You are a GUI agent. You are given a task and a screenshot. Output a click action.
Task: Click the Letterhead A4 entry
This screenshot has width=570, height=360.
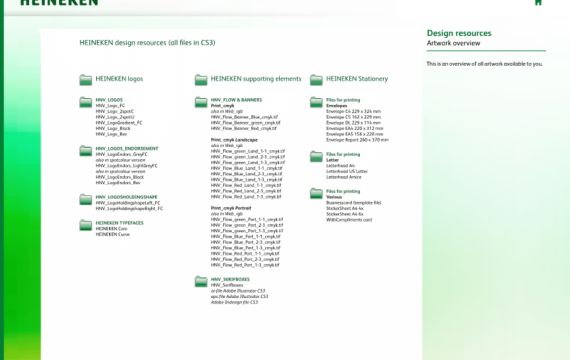[x=340, y=166]
